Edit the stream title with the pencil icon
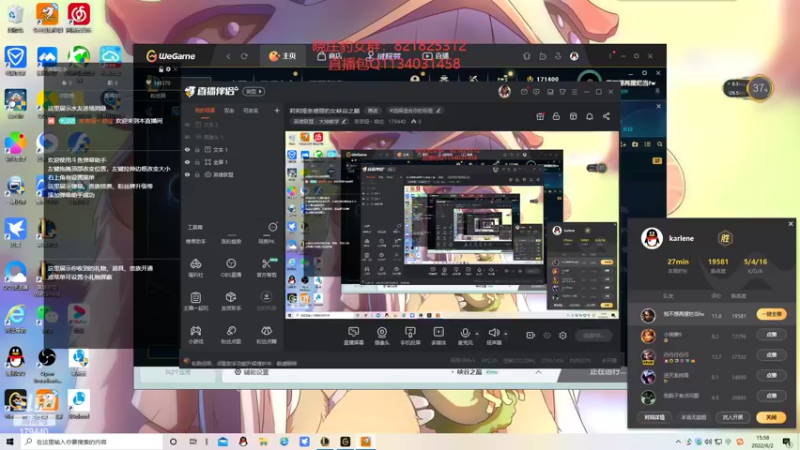The width and height of the screenshot is (800, 450). (x=439, y=110)
